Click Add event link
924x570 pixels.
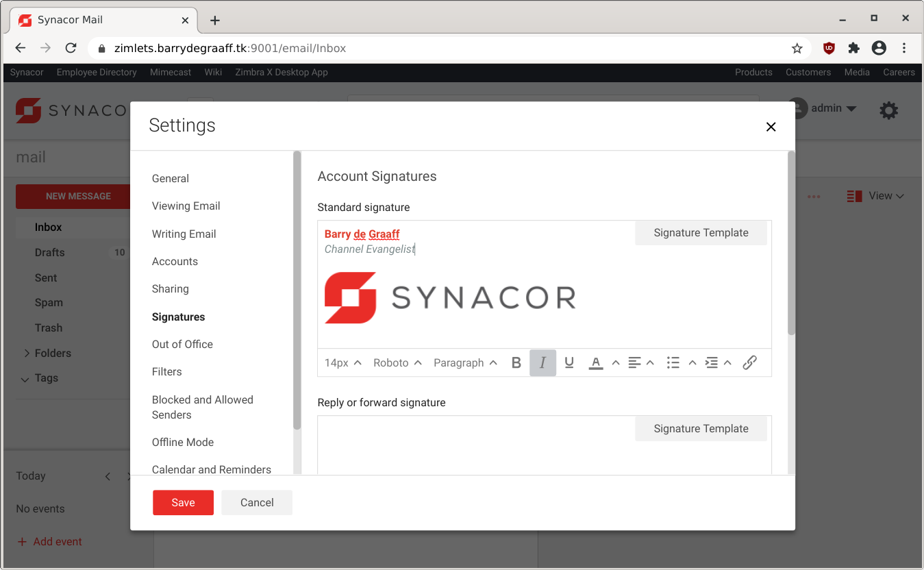pyautogui.click(x=49, y=542)
